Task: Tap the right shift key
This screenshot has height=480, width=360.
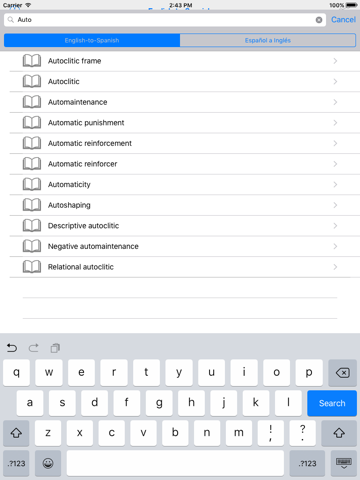Action: tap(339, 433)
